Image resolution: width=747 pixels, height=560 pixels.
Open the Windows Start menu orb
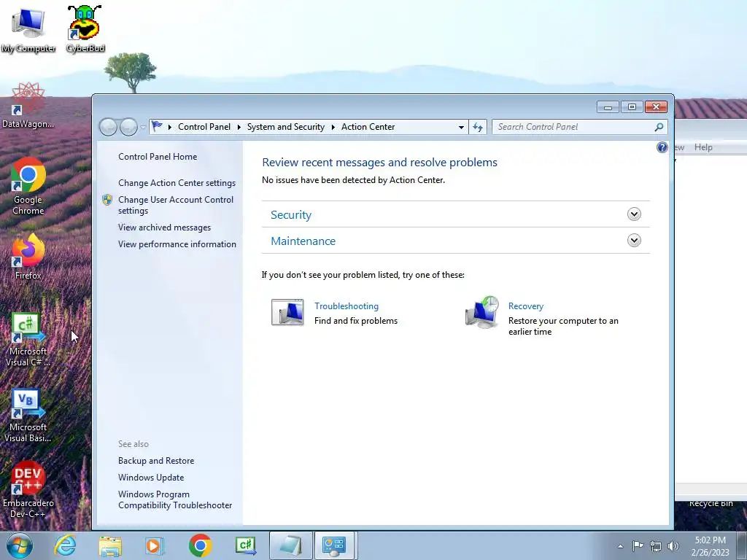click(x=20, y=545)
